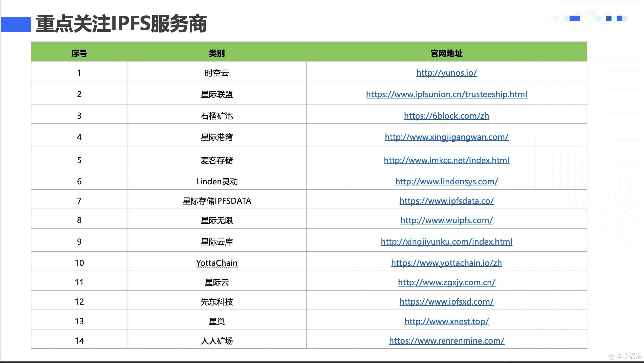The height and width of the screenshot is (363, 644).
Task: Select the Linden灵动 cell
Action: pos(217,180)
